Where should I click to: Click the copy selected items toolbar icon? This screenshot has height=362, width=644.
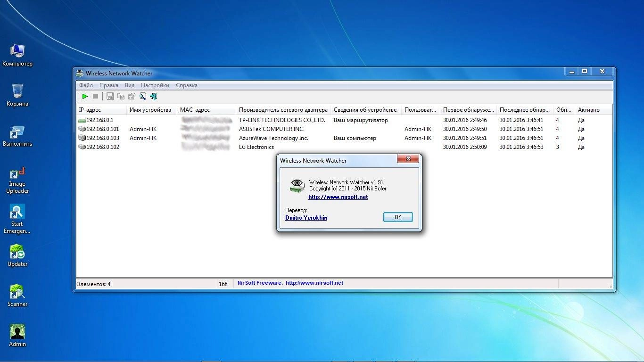[121, 96]
